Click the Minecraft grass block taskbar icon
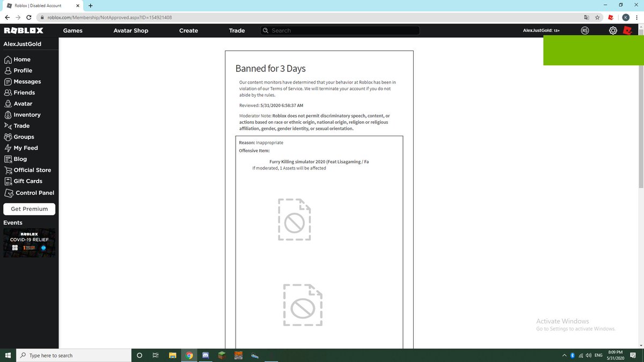Viewport: 644px width, 362px height. 222,355
